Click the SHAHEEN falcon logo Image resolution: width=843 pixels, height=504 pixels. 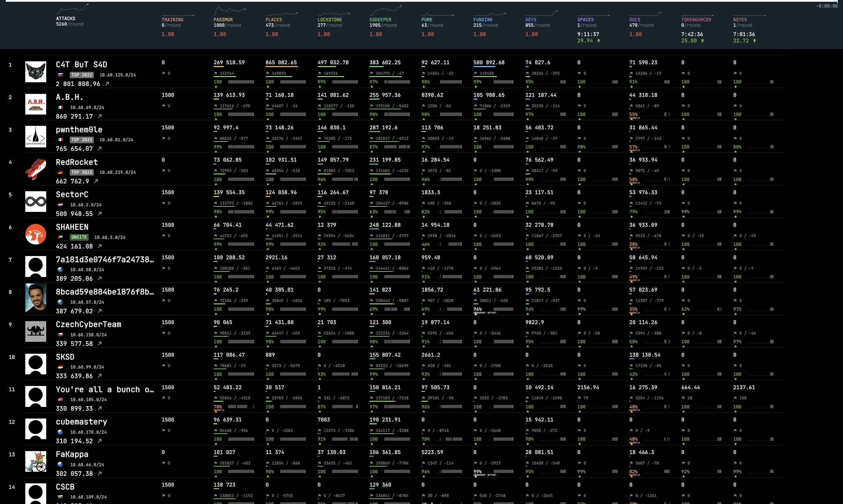(x=36, y=234)
